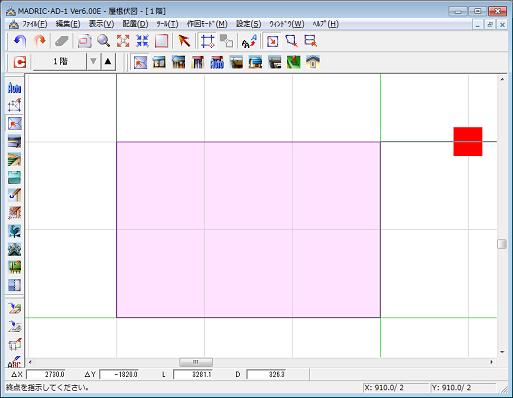Open the 設定(S) menu
The image size is (513, 398).
click(x=249, y=24)
